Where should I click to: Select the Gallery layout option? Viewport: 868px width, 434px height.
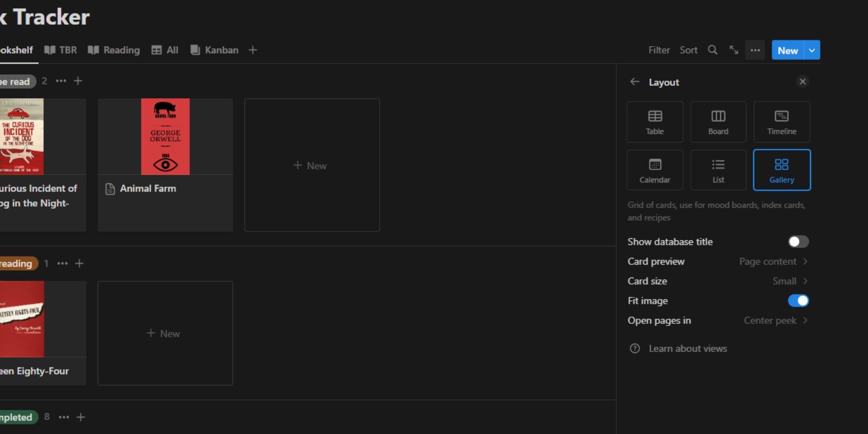coord(782,170)
